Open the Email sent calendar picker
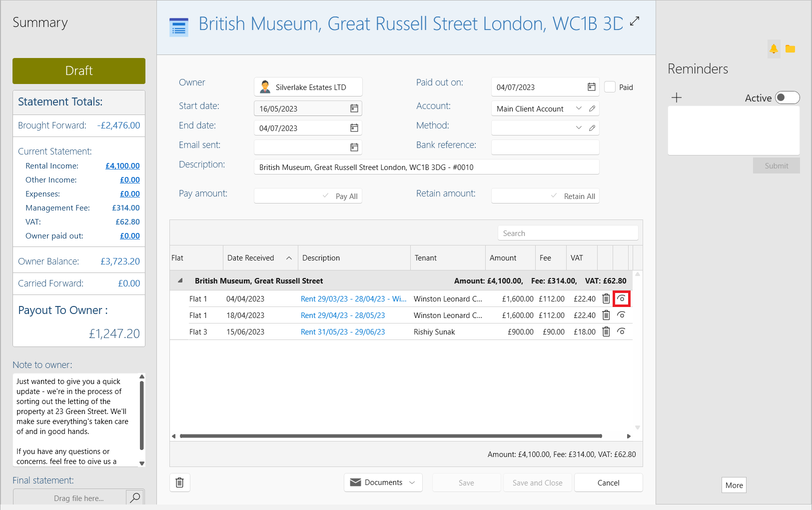This screenshot has width=812, height=510. (x=354, y=147)
